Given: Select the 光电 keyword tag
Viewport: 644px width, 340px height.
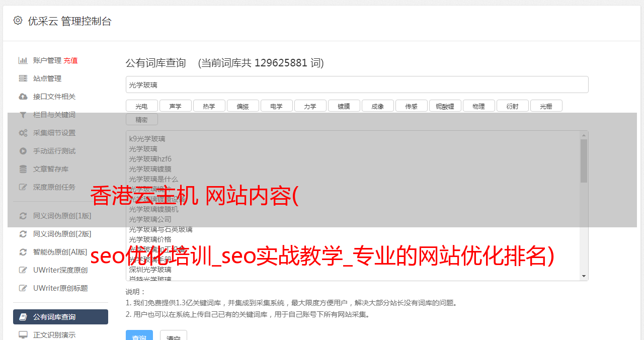Looking at the screenshot, I should pos(141,106).
